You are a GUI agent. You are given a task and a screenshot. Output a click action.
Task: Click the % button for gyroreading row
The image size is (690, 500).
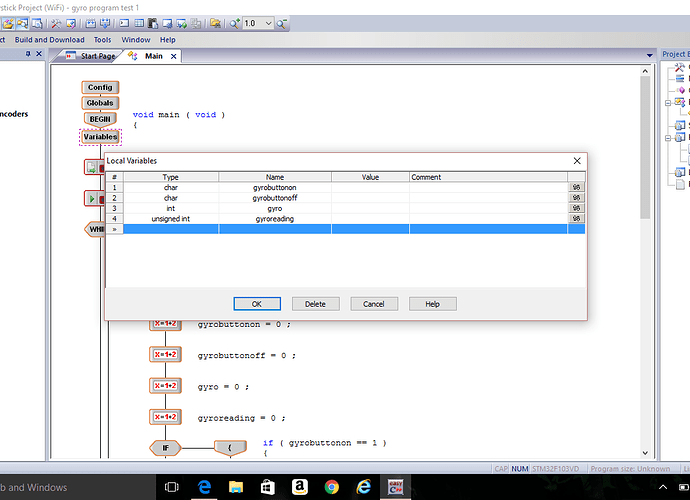point(576,218)
